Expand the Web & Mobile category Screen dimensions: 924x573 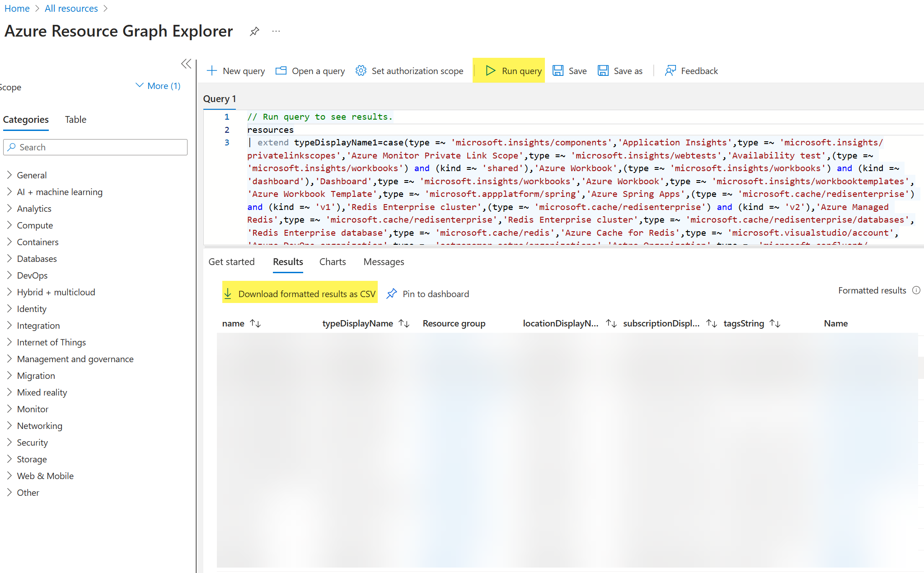tap(9, 475)
